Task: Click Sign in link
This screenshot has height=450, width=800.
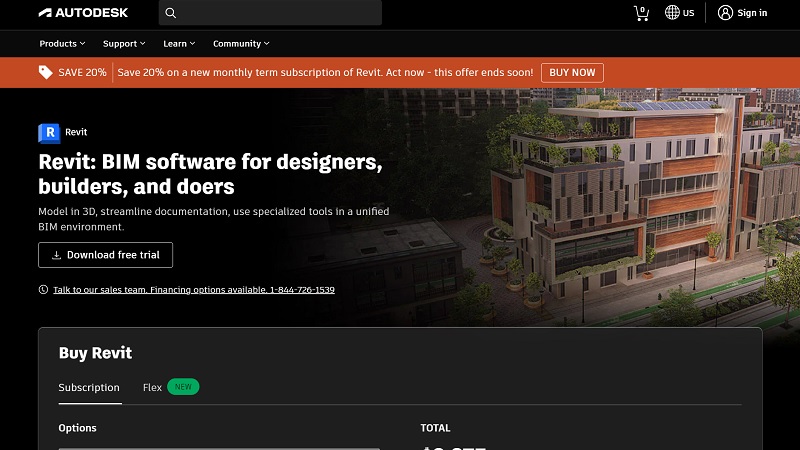Action: click(752, 13)
